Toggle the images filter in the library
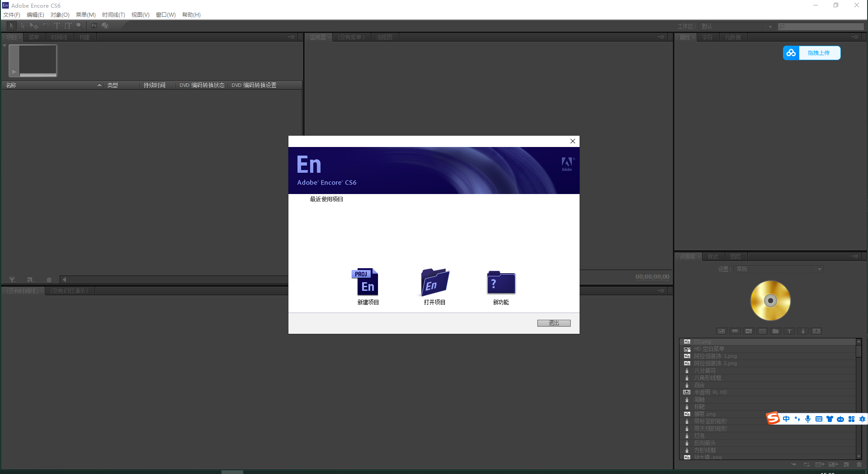The width and height of the screenshot is (868, 474). coord(749,331)
